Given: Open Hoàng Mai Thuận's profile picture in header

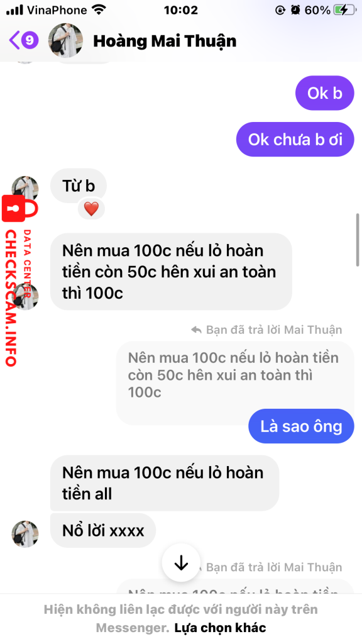Looking at the screenshot, I should coord(65,40).
